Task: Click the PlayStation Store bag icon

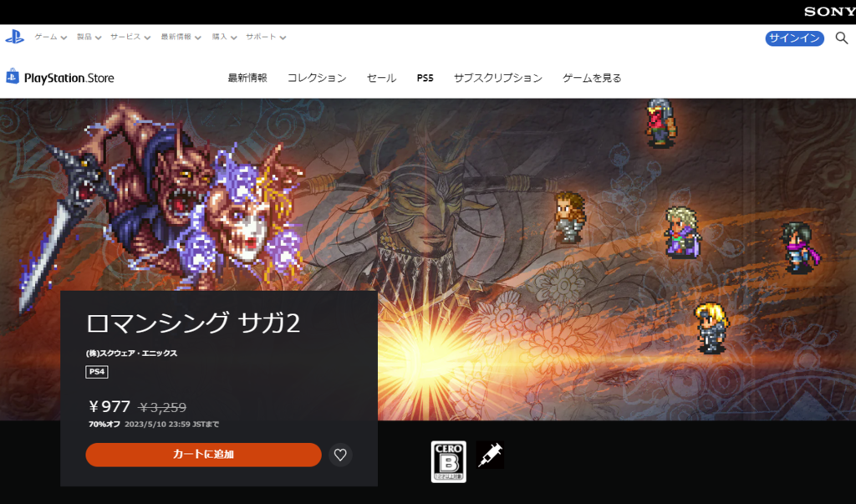Action: pyautogui.click(x=12, y=76)
